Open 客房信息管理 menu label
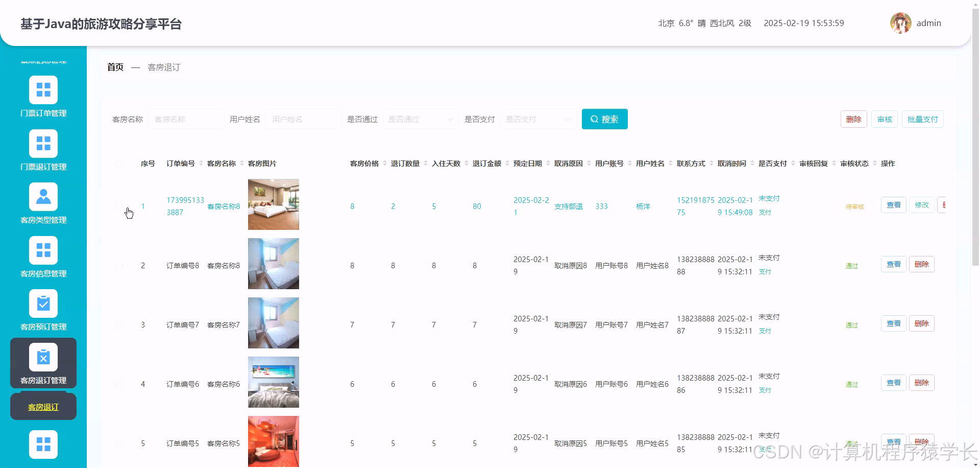The height and width of the screenshot is (468, 980). click(x=43, y=274)
